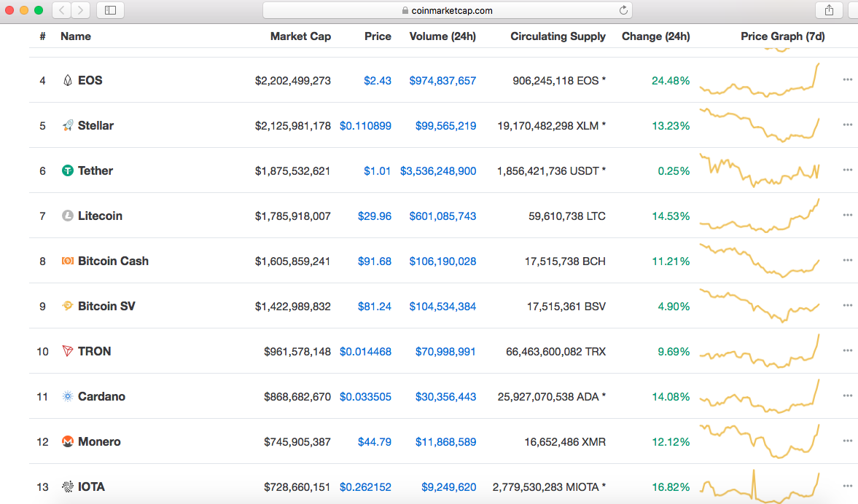
Task: Click the IOTA logo icon
Action: [x=67, y=487]
